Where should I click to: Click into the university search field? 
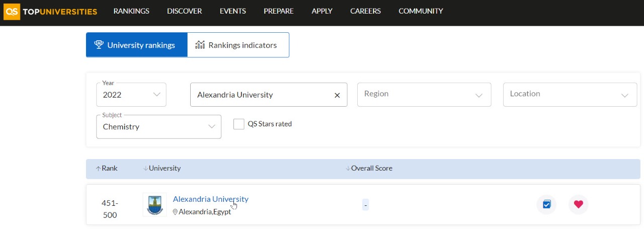click(259, 95)
